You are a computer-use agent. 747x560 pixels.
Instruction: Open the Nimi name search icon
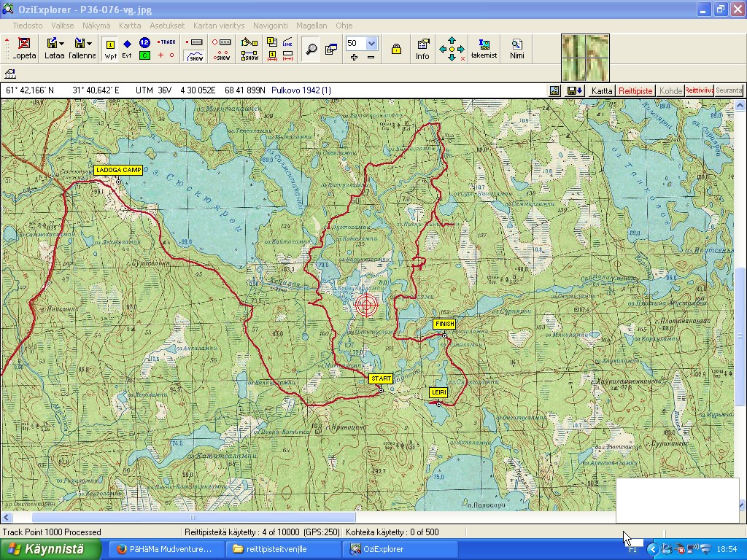coord(516,49)
